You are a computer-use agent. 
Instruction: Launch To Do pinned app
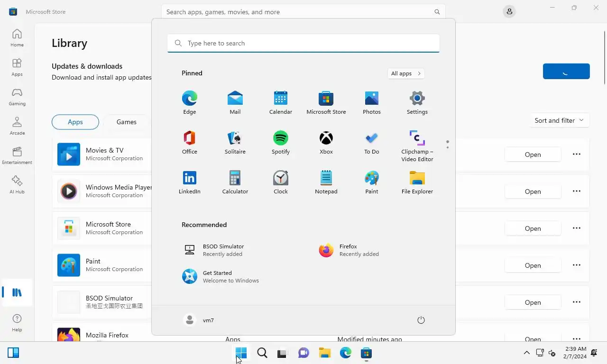click(372, 143)
